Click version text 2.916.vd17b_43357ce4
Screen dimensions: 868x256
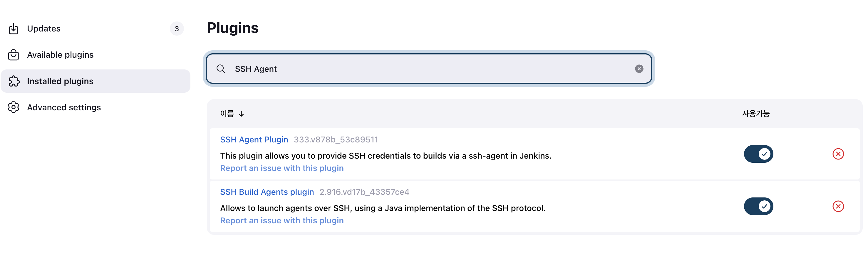(x=364, y=192)
